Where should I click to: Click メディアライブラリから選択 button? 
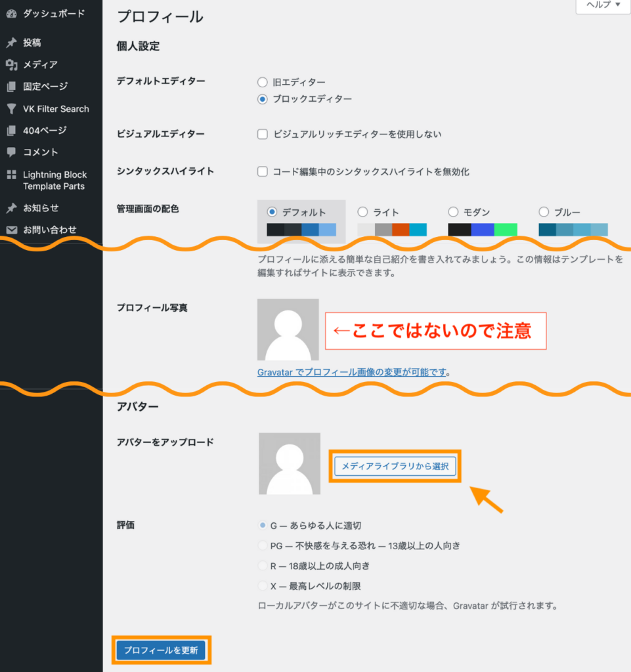395,466
